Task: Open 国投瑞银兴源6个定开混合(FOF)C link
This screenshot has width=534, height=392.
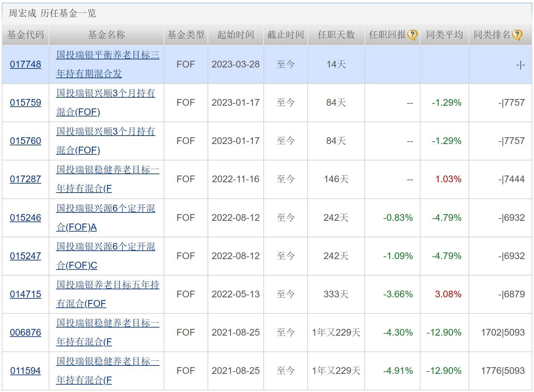Action: pos(106,256)
